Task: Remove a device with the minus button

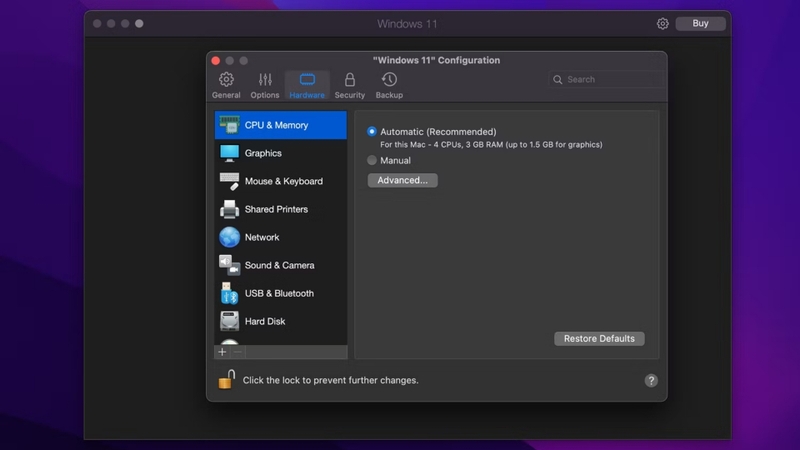Action: 237,352
